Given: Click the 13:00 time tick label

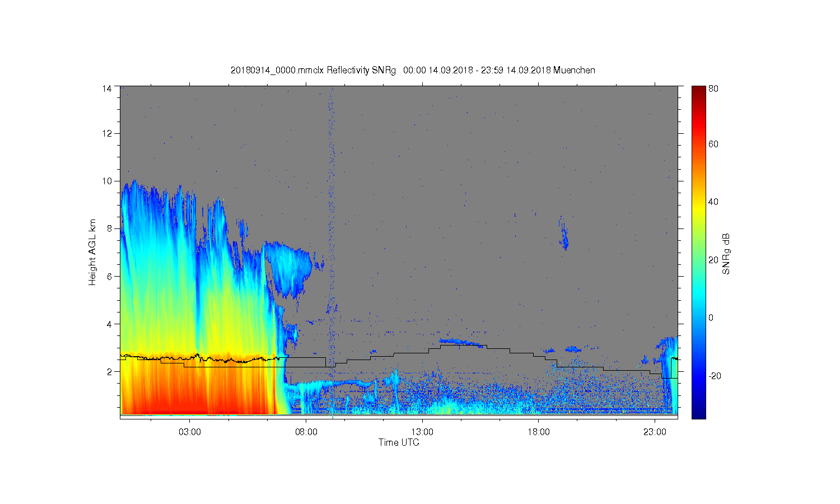Looking at the screenshot, I should point(422,432).
